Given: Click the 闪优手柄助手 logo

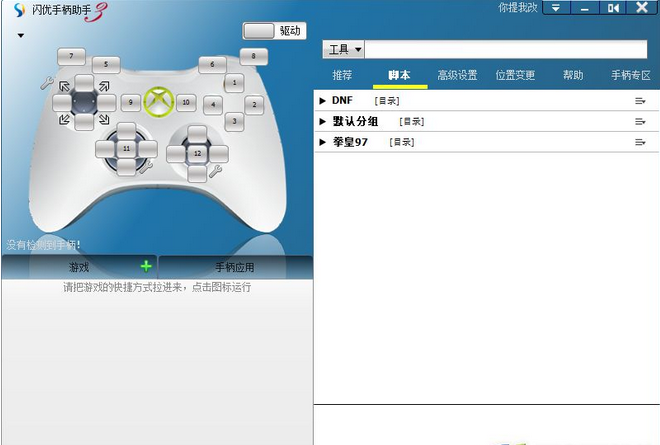Looking at the screenshot, I should [59, 11].
